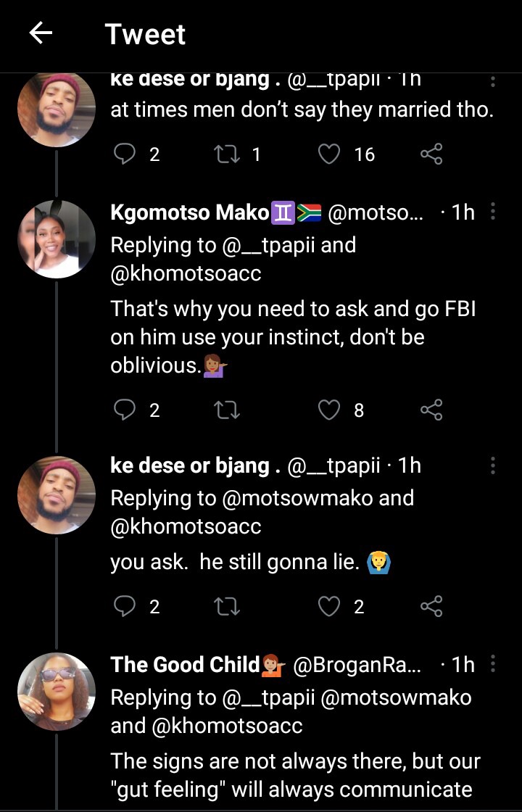Like the tweet with 16 likes

tap(330, 154)
